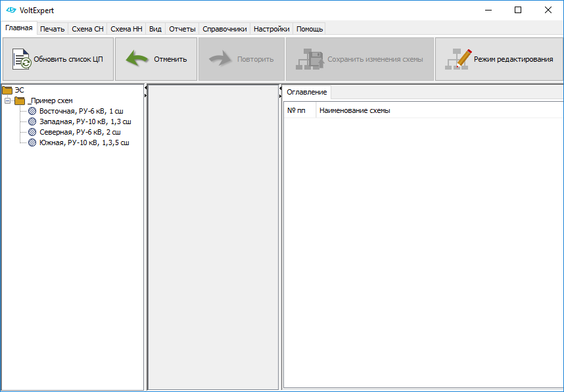Select the ЭС root tree label

pos(20,90)
